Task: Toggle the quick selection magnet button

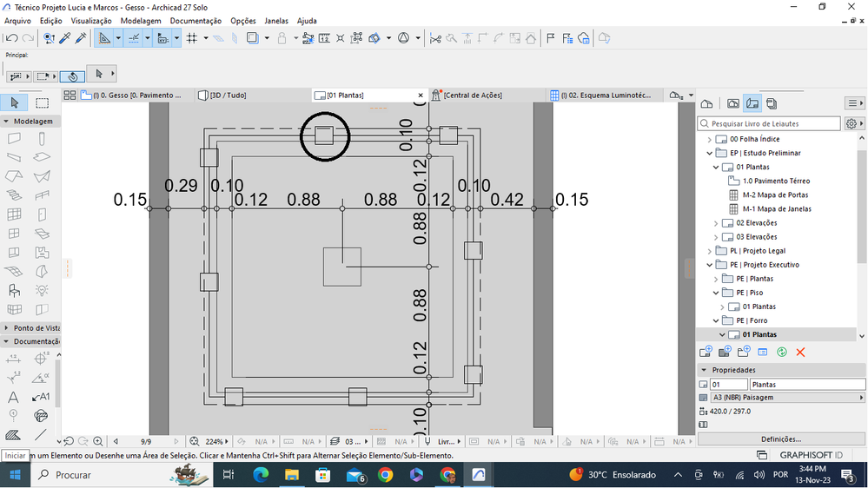Action: (72, 76)
